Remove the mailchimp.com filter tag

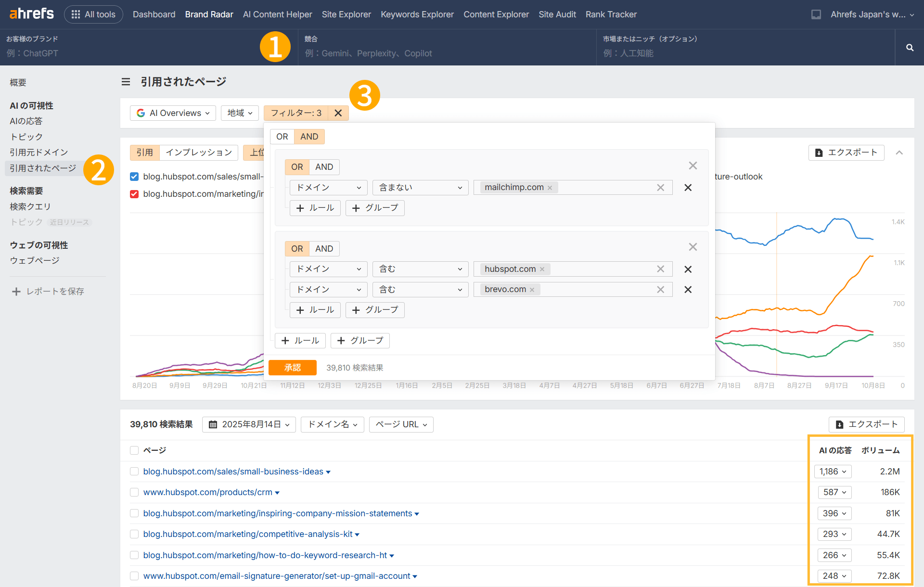pos(550,187)
